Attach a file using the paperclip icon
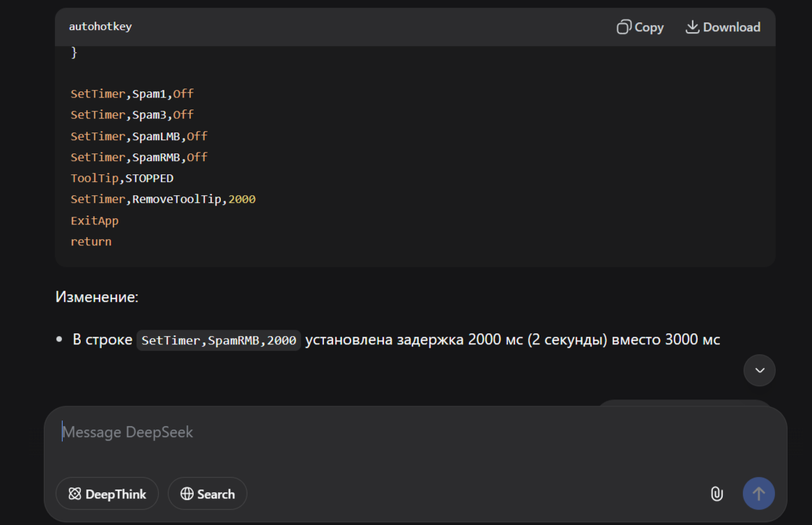 [x=717, y=494]
